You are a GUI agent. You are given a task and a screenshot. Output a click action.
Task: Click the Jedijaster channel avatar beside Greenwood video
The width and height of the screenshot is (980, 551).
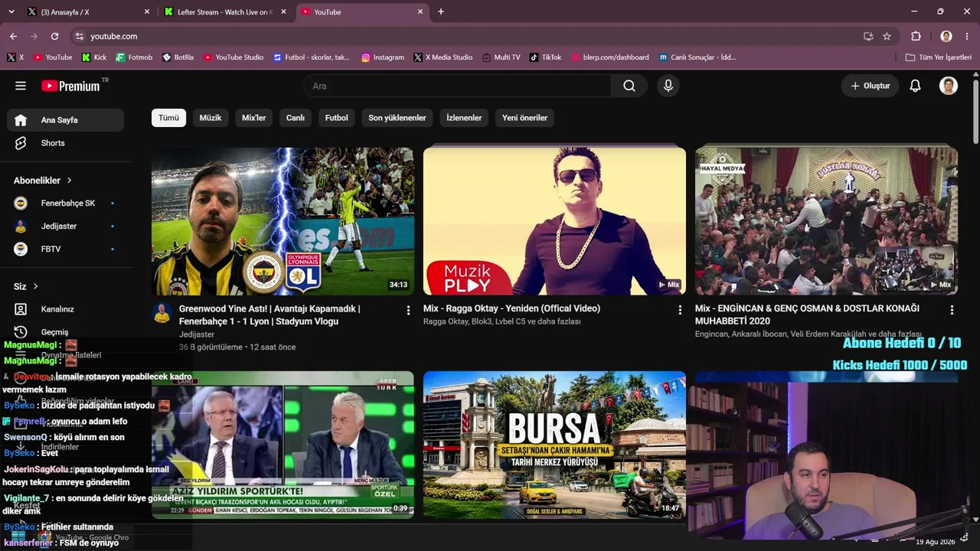[x=162, y=312]
